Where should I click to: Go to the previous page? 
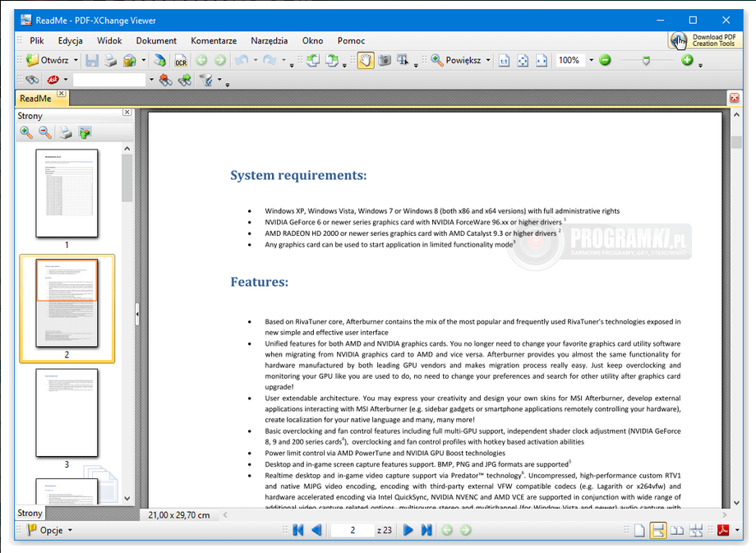point(316,530)
